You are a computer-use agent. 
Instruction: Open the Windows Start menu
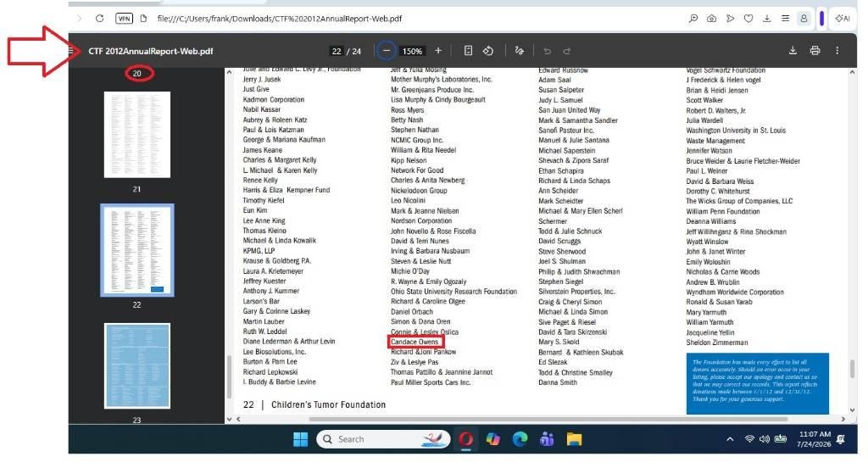point(301,439)
